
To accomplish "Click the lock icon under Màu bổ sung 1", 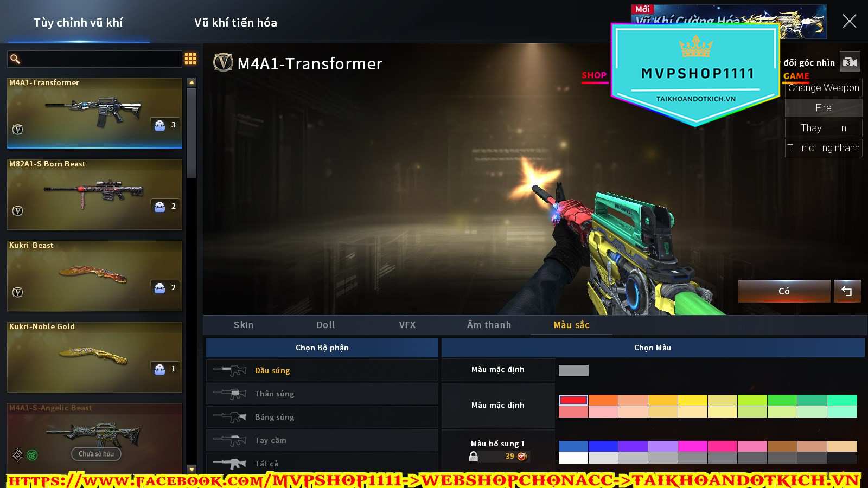I will click(x=474, y=457).
